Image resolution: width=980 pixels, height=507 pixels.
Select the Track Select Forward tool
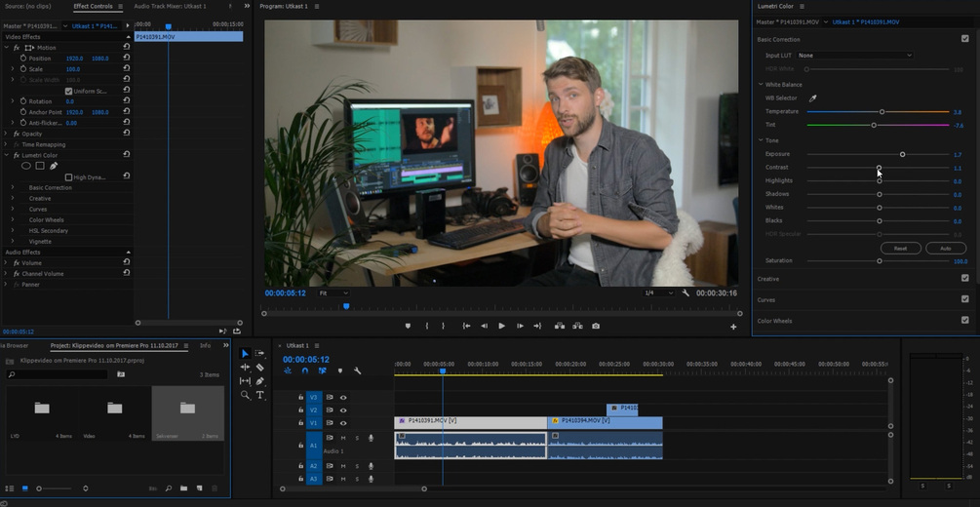260,353
